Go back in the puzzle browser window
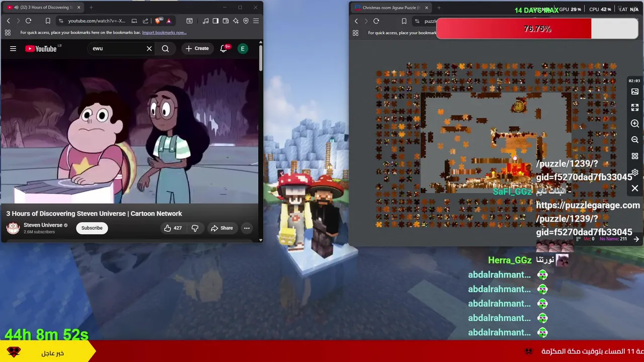Image resolution: width=644 pixels, height=362 pixels. pyautogui.click(x=356, y=21)
